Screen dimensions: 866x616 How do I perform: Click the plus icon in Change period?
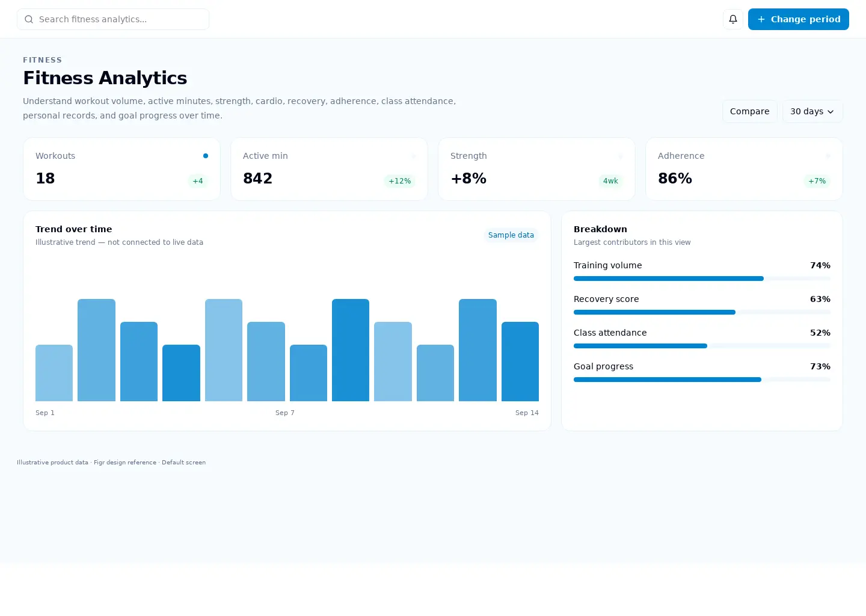pyautogui.click(x=761, y=19)
